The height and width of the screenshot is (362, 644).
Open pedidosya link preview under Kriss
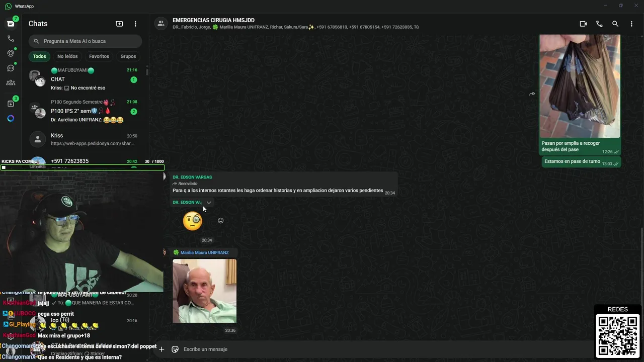pos(92,143)
